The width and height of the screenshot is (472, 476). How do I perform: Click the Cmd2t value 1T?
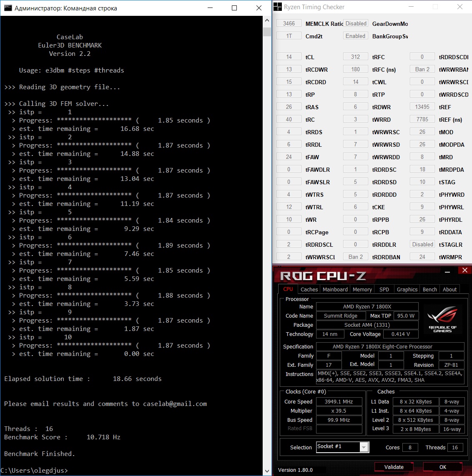pyautogui.click(x=289, y=36)
